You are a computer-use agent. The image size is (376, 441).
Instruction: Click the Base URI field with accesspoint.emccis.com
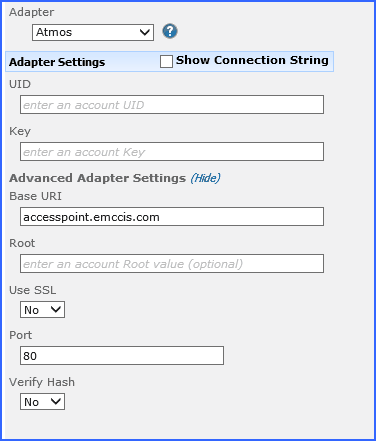[172, 217]
